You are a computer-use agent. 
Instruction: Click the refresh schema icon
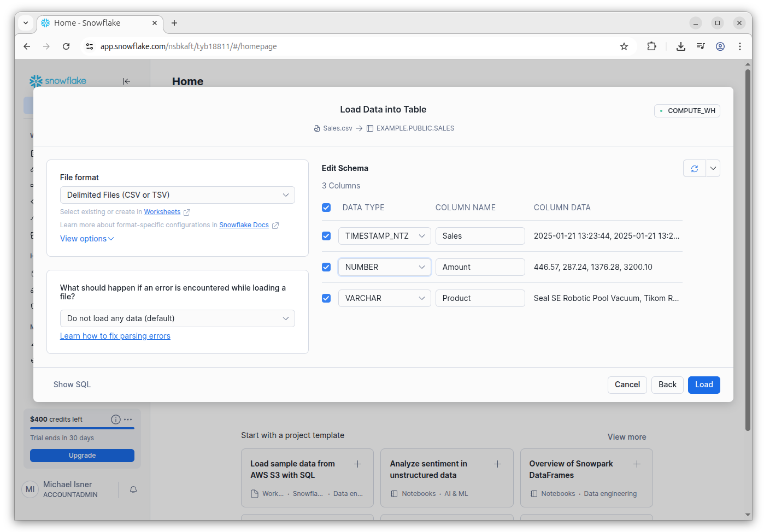[694, 169]
